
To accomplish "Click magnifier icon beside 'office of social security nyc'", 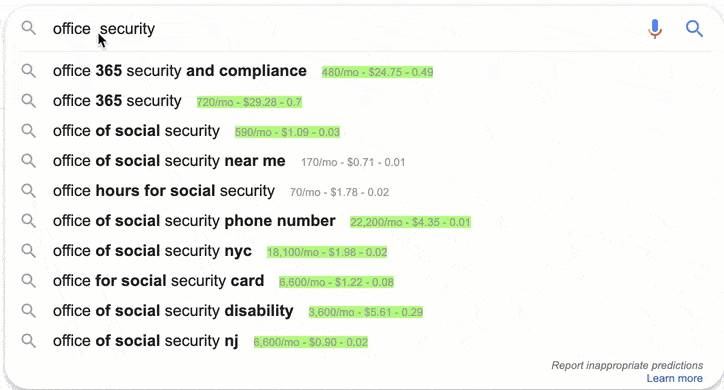I will point(29,251).
